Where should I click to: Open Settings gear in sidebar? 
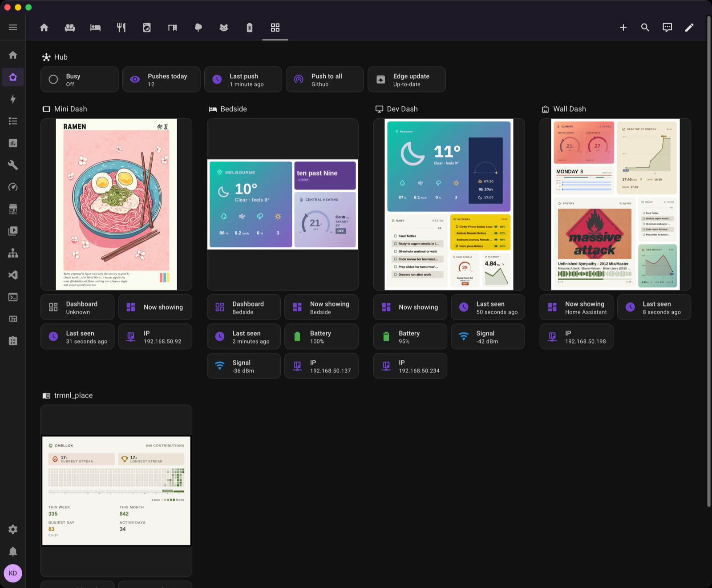13,529
